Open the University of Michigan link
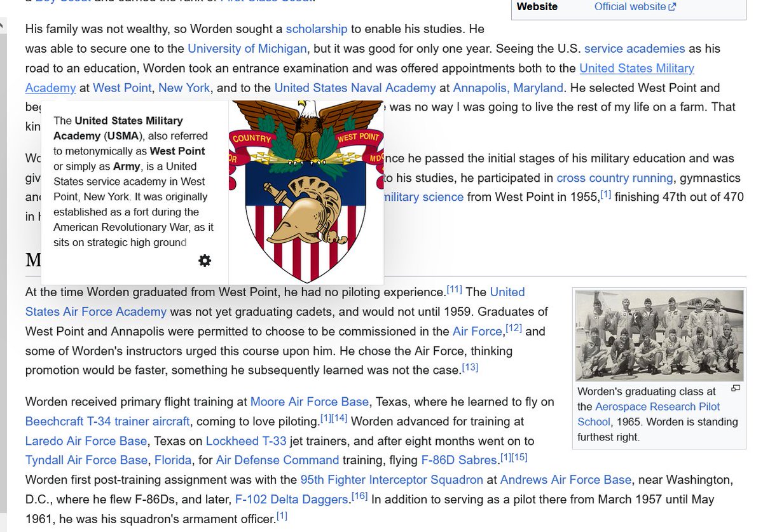 [247, 48]
